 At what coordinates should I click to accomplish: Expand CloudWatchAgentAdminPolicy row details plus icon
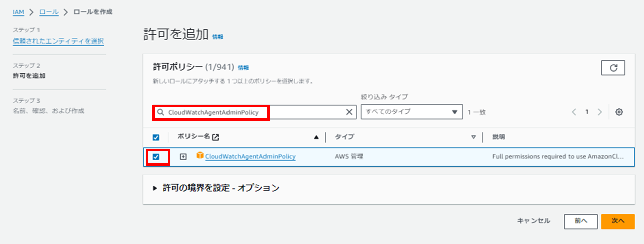[x=183, y=157]
